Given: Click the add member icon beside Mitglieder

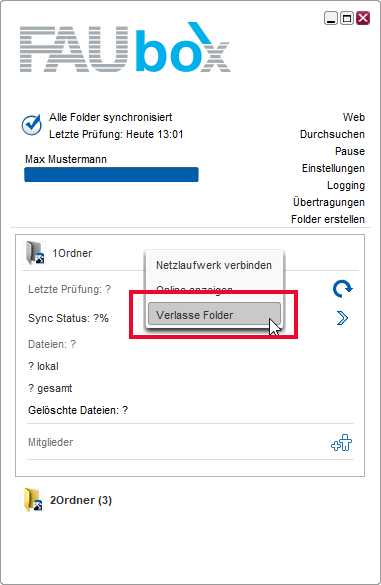Looking at the screenshot, I should click(341, 442).
